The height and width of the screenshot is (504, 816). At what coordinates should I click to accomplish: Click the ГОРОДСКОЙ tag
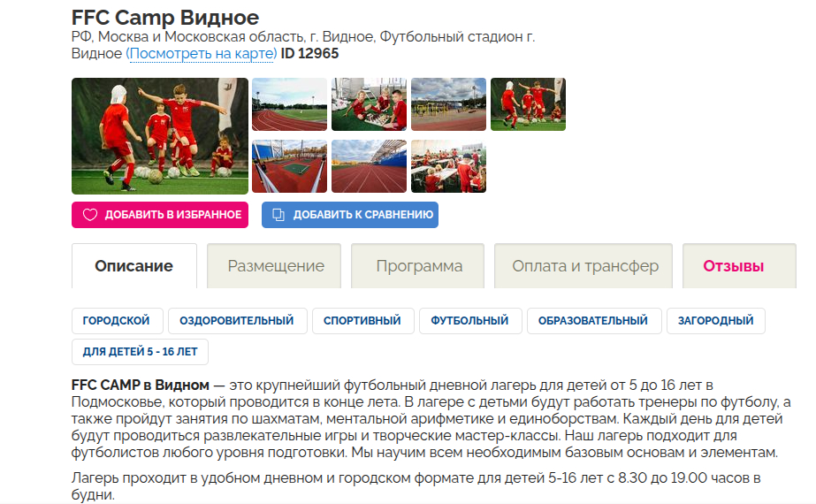click(x=117, y=321)
